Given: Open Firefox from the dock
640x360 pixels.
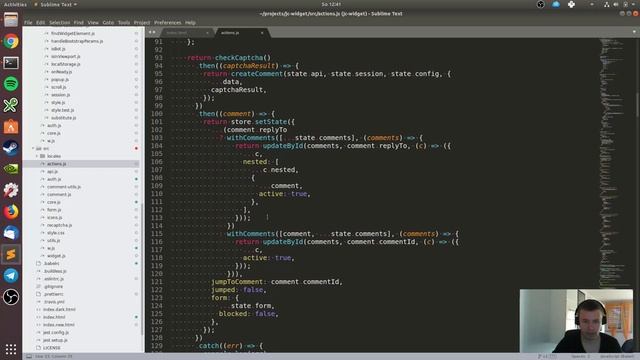Looking at the screenshot, I should [x=11, y=211].
